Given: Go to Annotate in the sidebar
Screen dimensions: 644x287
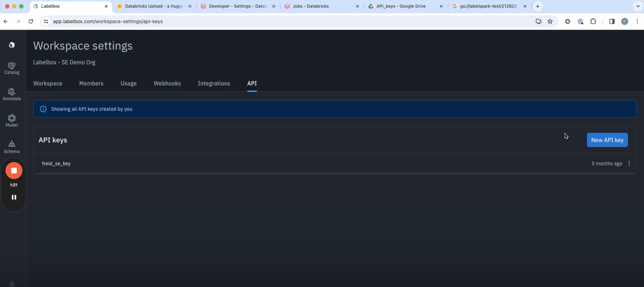Looking at the screenshot, I should click(x=12, y=94).
